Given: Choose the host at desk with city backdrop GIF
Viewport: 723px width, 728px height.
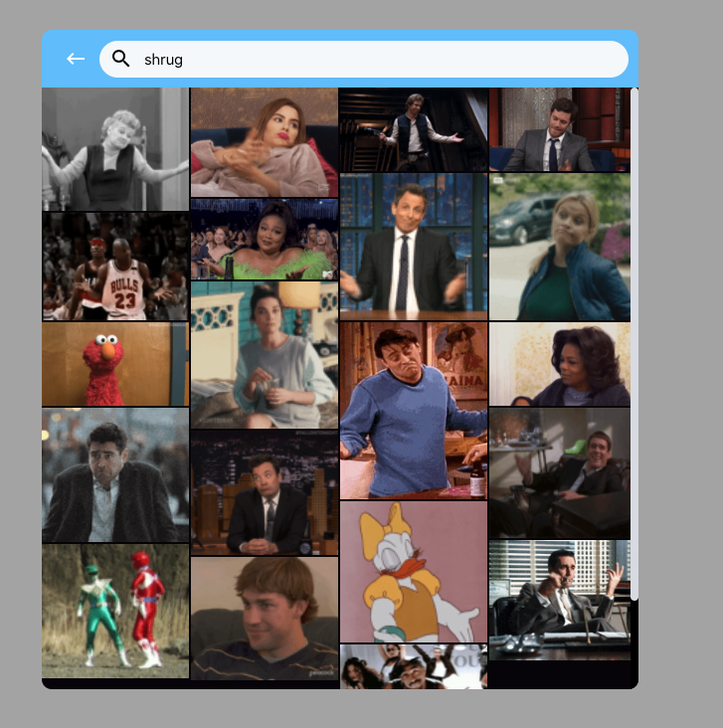Looking at the screenshot, I should point(265,492).
